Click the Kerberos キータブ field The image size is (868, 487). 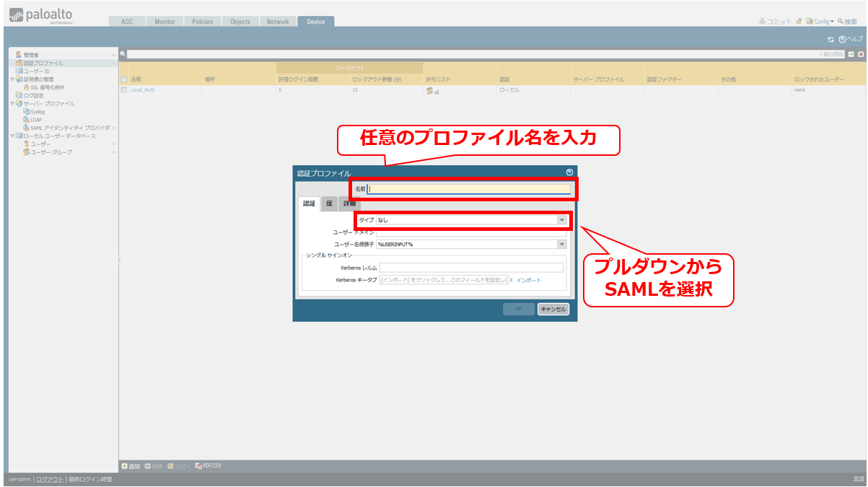(444, 280)
